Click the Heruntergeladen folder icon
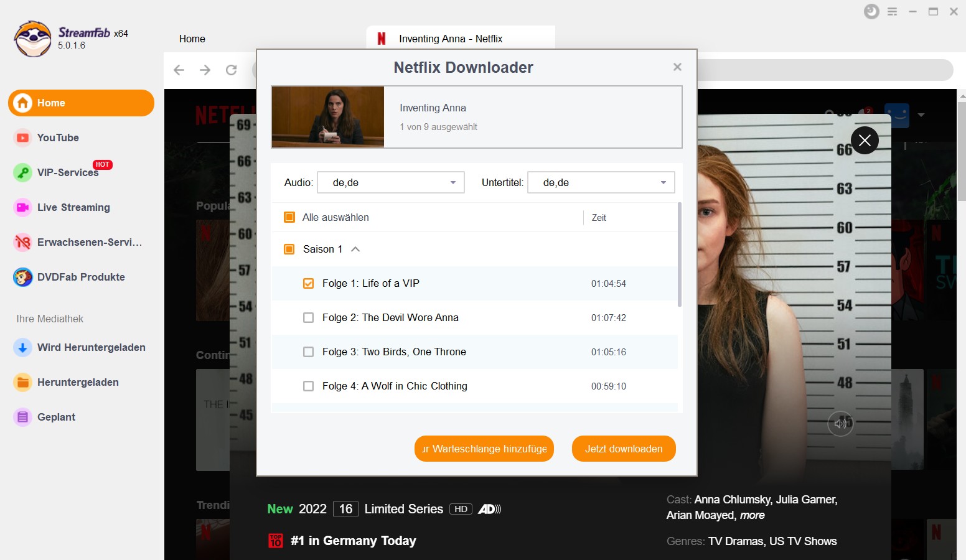Viewport: 966px width, 560px height. point(23,382)
